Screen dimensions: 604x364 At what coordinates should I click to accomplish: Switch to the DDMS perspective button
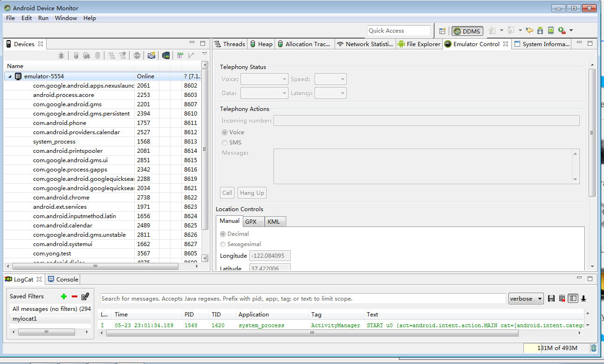click(x=467, y=31)
